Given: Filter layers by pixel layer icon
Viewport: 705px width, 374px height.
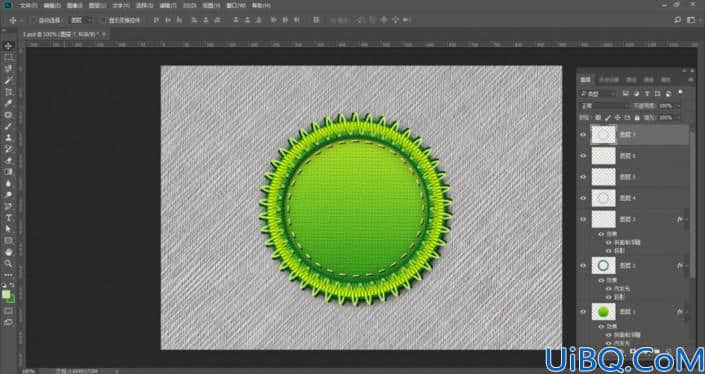Looking at the screenshot, I should coord(625,94).
